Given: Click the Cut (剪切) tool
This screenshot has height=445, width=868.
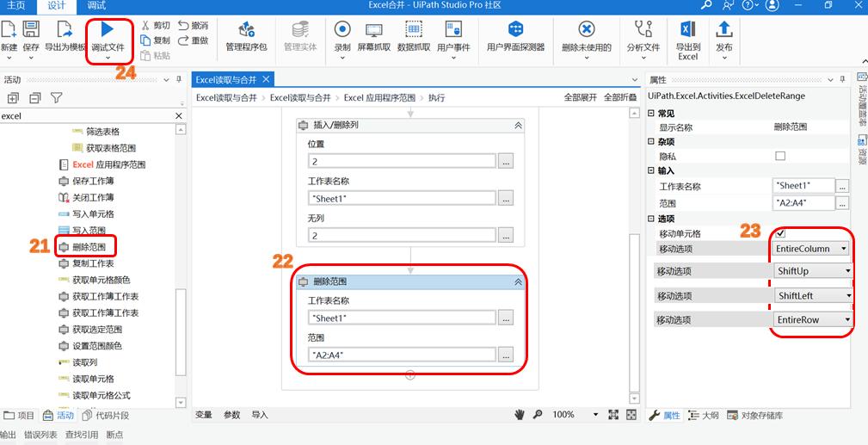Looking at the screenshot, I should coord(155,26).
